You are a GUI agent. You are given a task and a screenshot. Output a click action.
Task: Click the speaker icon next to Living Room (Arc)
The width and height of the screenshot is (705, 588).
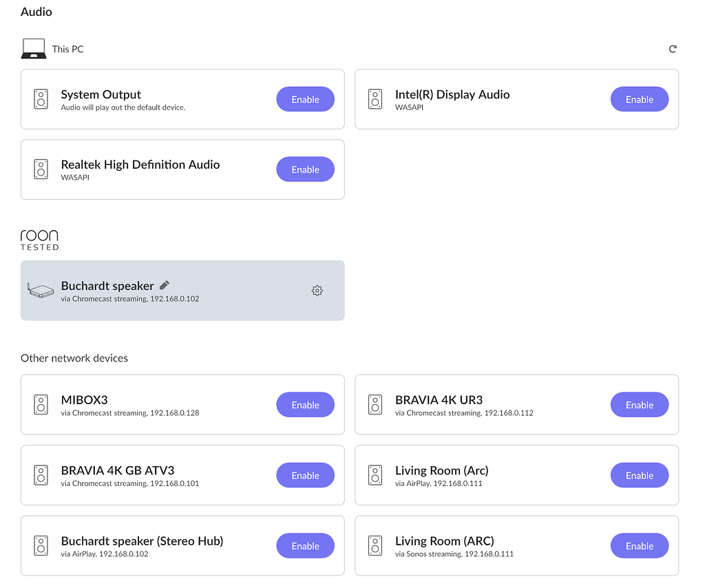pyautogui.click(x=375, y=475)
